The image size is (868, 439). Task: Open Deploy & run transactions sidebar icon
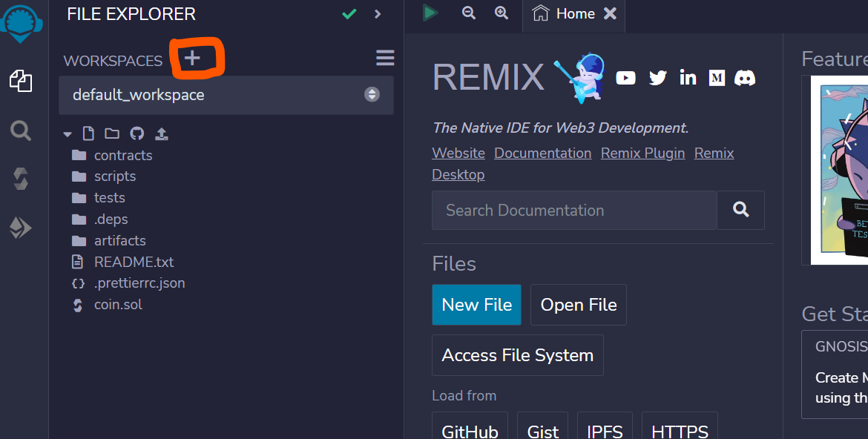click(x=20, y=228)
